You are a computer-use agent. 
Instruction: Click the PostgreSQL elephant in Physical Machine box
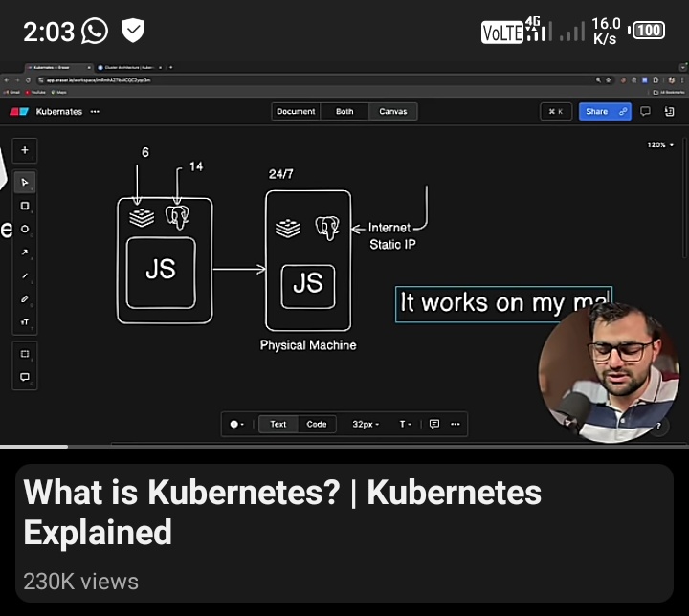click(327, 228)
